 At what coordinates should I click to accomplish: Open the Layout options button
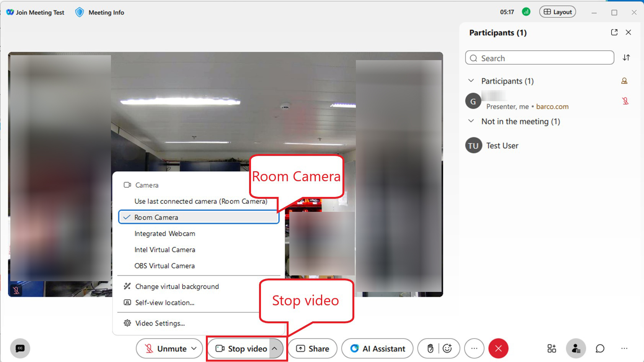pyautogui.click(x=558, y=12)
